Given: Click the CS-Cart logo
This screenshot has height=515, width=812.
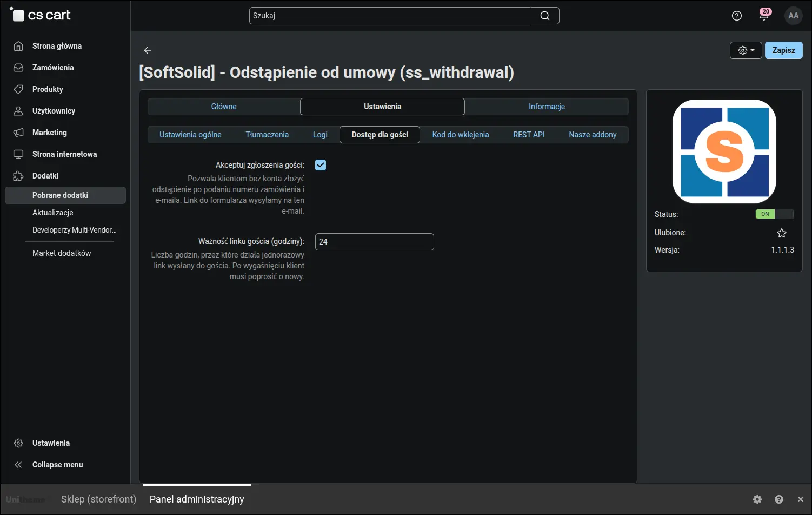Looking at the screenshot, I should click(x=41, y=15).
